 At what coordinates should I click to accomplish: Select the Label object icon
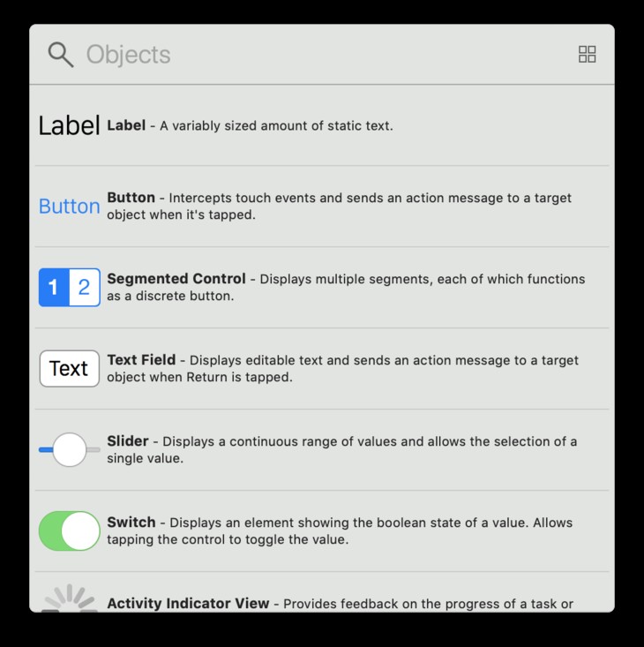tap(70, 125)
